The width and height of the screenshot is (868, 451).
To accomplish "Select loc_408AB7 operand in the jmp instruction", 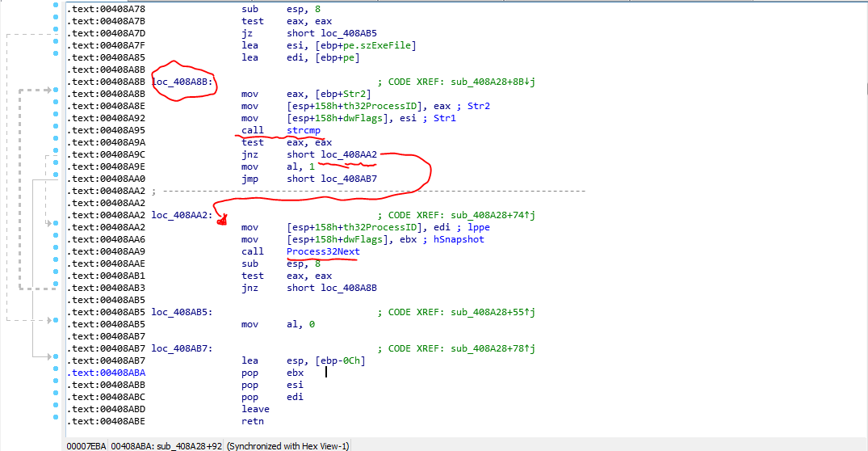I will pyautogui.click(x=349, y=179).
